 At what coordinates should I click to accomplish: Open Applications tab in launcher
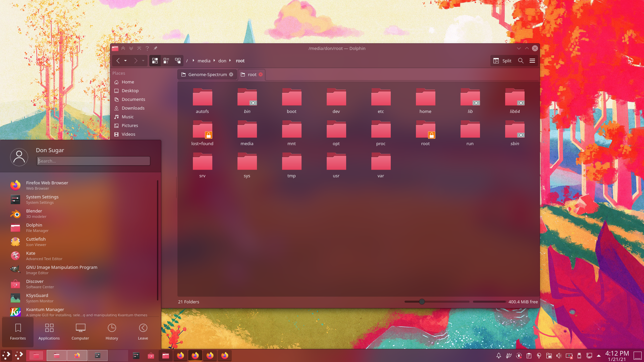tap(49, 332)
